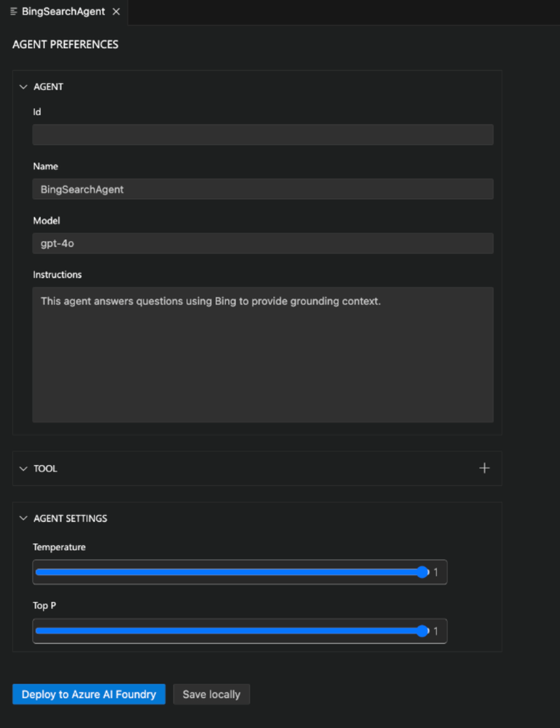Click the Model field showing gpt-4o
The image size is (560, 728).
click(x=263, y=243)
